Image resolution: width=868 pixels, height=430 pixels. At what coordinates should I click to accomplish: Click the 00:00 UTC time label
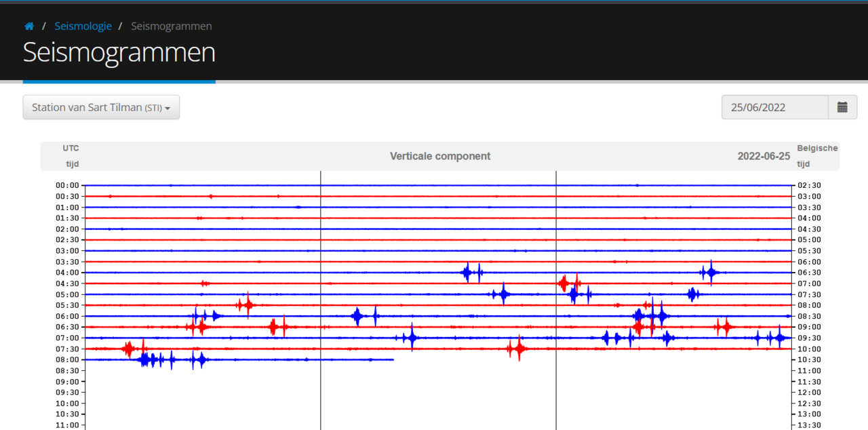[68, 185]
